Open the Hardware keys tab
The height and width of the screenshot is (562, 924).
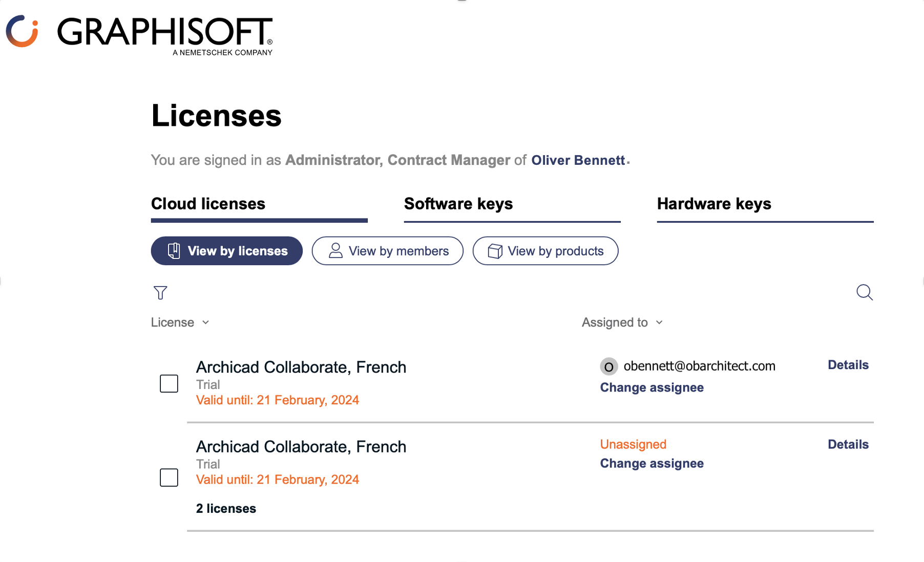tap(713, 204)
